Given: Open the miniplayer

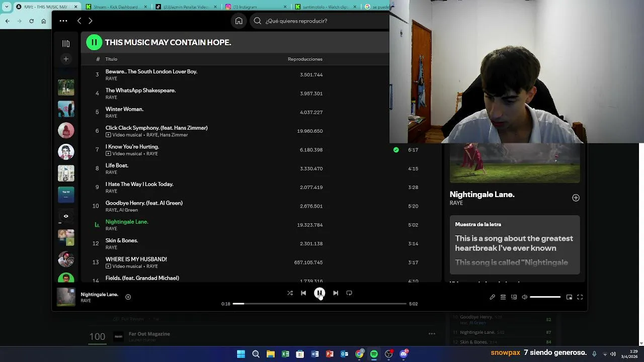Looking at the screenshot, I should pyautogui.click(x=569, y=297).
